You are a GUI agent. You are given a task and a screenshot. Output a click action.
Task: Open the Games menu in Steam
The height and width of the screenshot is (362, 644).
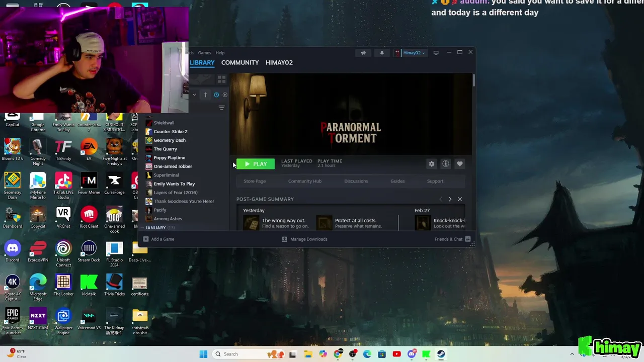(x=204, y=53)
